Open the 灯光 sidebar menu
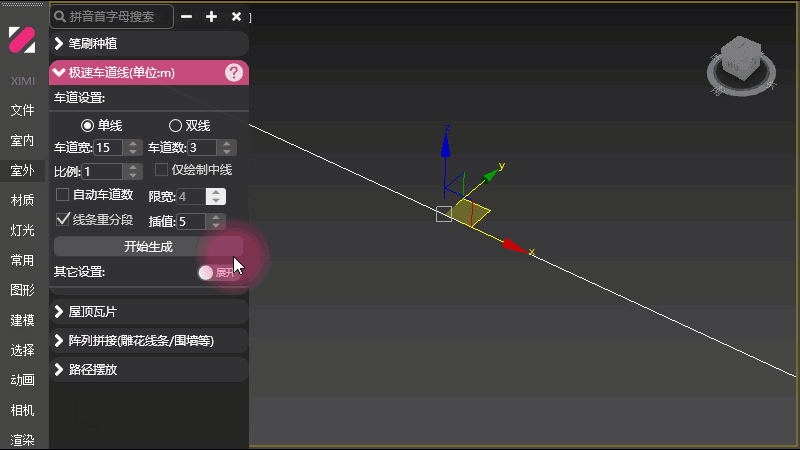Viewport: 800px width, 450px height. [22, 230]
